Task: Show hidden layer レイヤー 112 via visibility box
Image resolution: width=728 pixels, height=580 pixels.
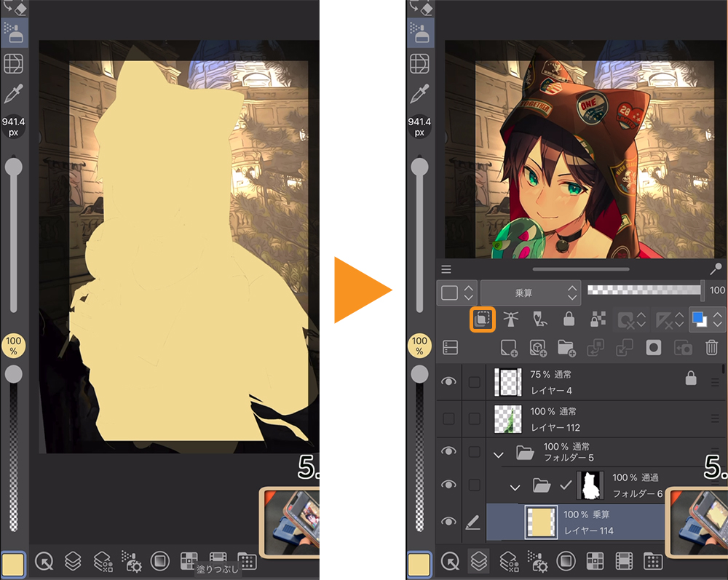Action: pyautogui.click(x=448, y=418)
